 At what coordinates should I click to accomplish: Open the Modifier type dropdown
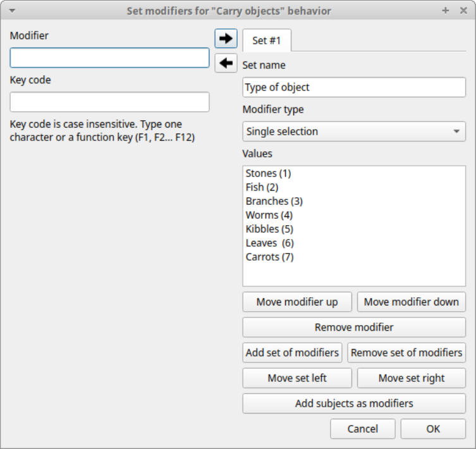coord(354,132)
